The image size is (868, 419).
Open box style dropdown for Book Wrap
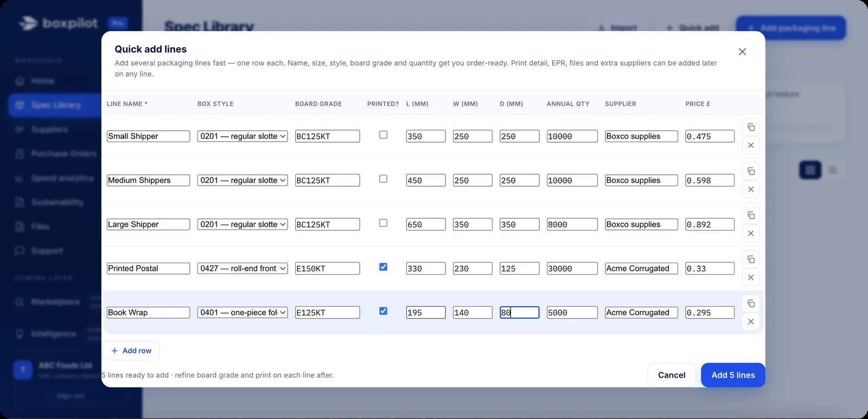242,312
